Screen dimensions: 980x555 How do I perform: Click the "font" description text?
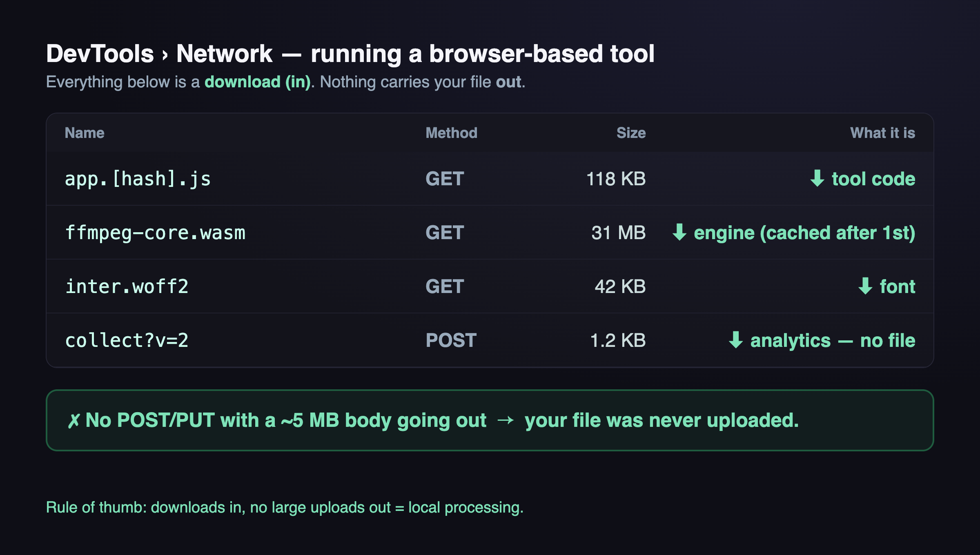coord(898,286)
